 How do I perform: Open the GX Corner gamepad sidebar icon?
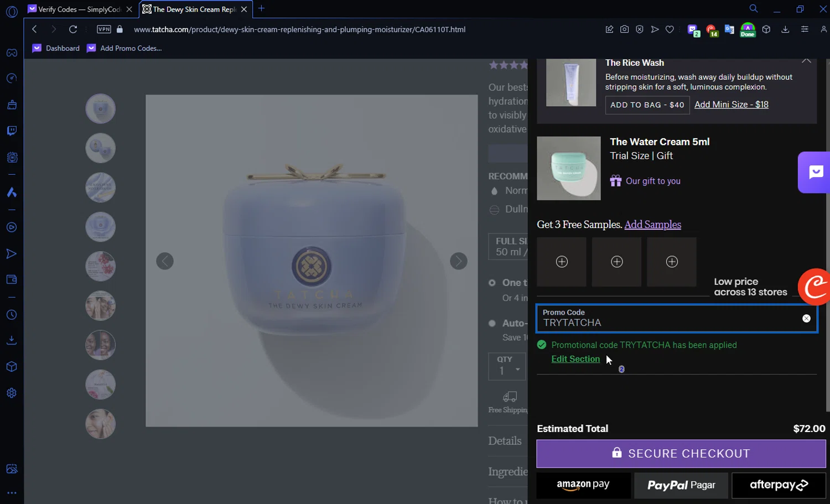[12, 53]
